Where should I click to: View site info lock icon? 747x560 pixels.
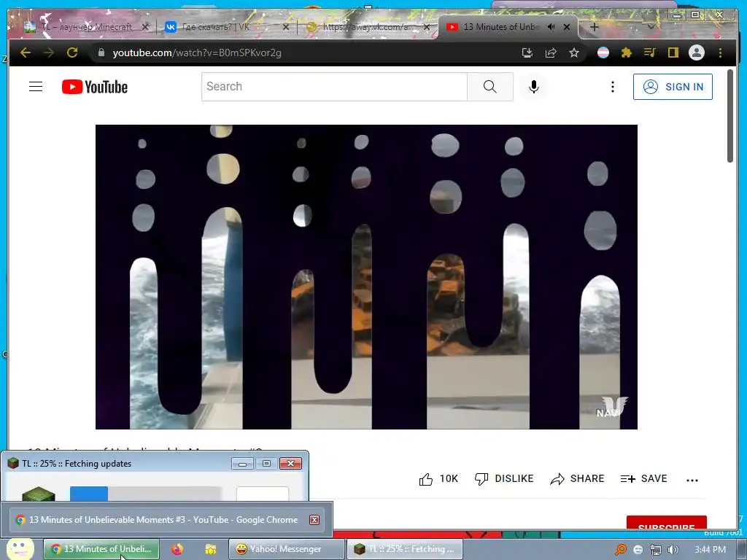pos(101,52)
